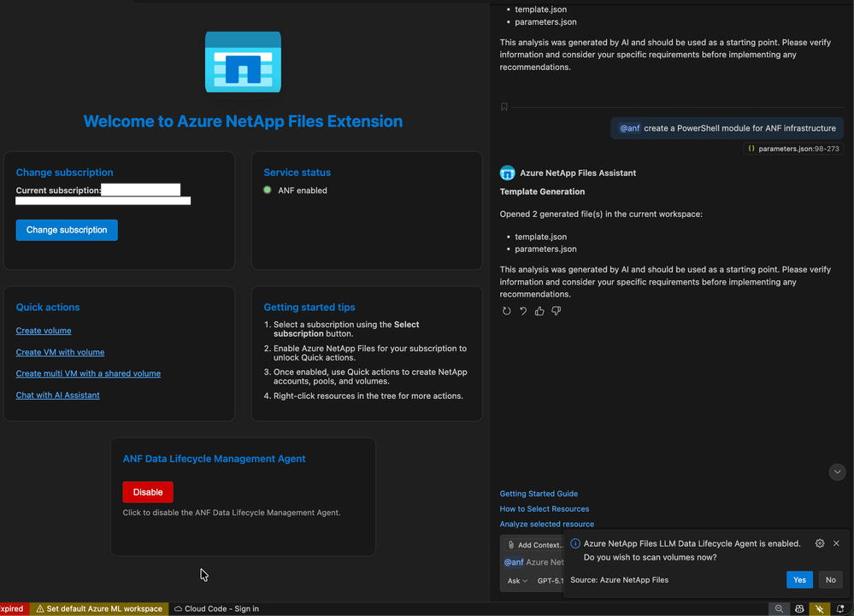Image resolution: width=854 pixels, height=616 pixels.
Task: Open the Create VM with volume link
Action: [x=60, y=352]
